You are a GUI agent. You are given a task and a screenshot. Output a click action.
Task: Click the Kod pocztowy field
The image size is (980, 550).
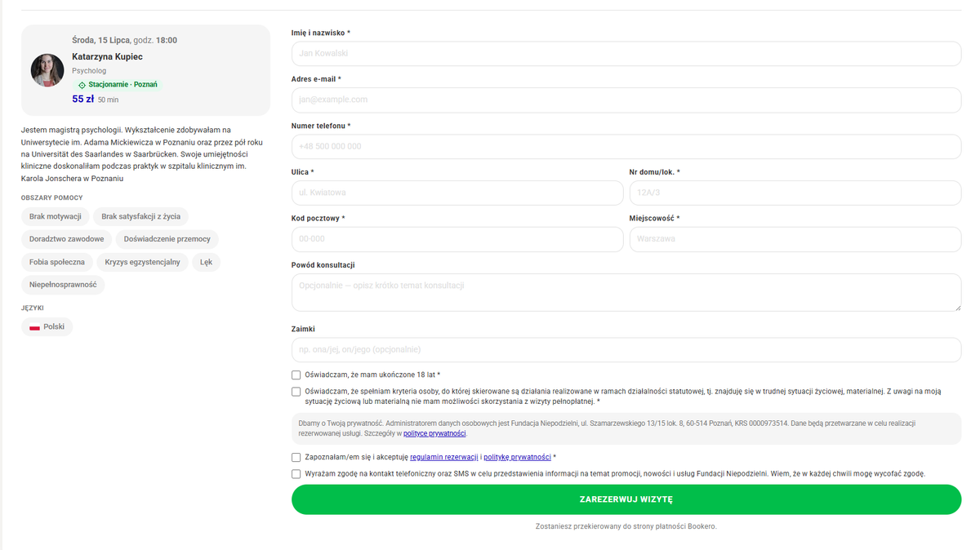[x=457, y=240]
